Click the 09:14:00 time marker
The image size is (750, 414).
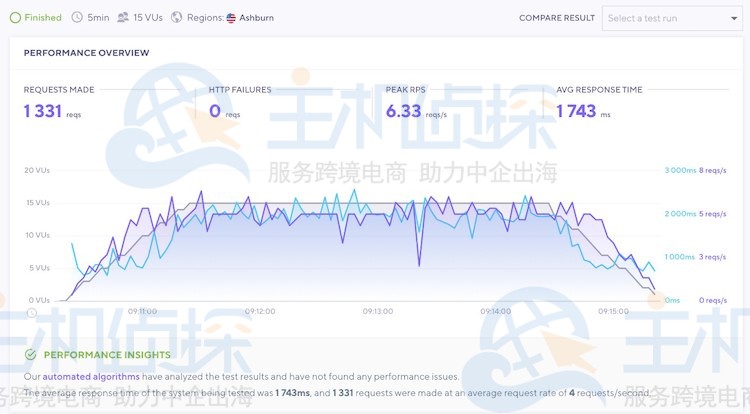(x=496, y=311)
